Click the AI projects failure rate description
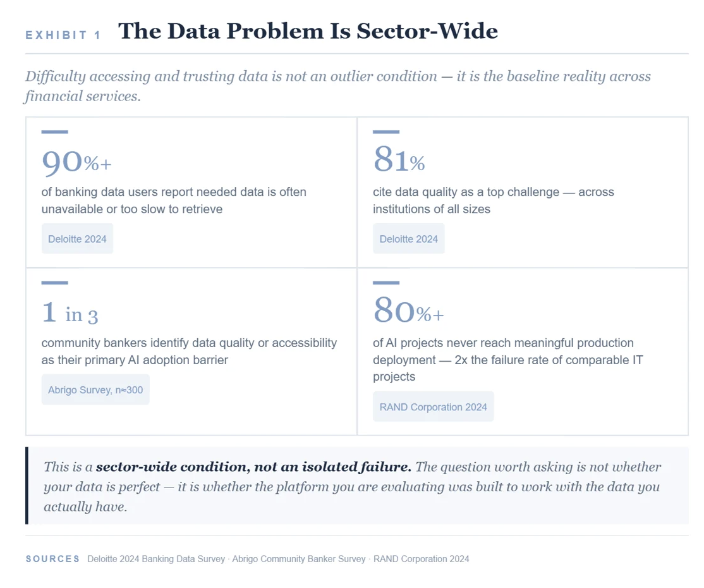The width and height of the screenshot is (704, 588). pyautogui.click(x=508, y=359)
